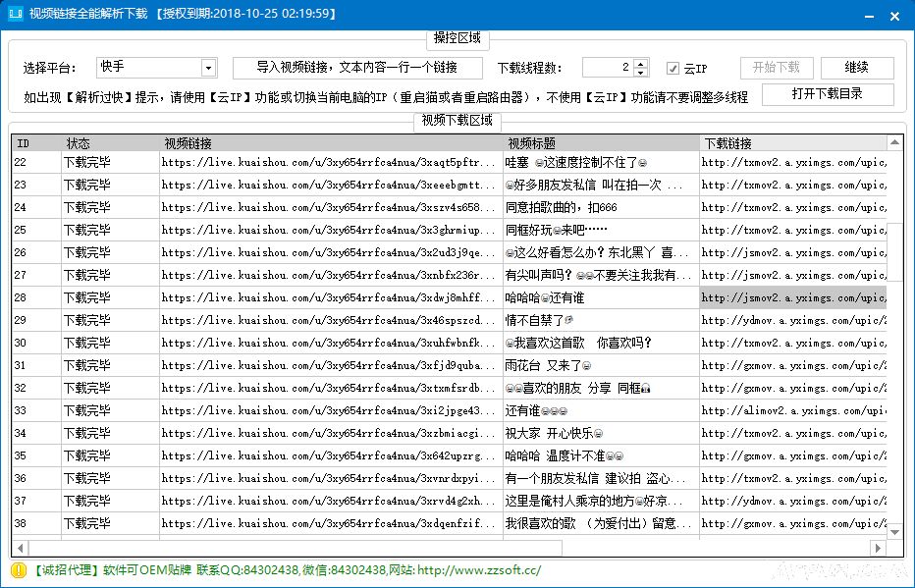Select the row with ID 36
The width and height of the screenshot is (915, 588).
(x=450, y=478)
